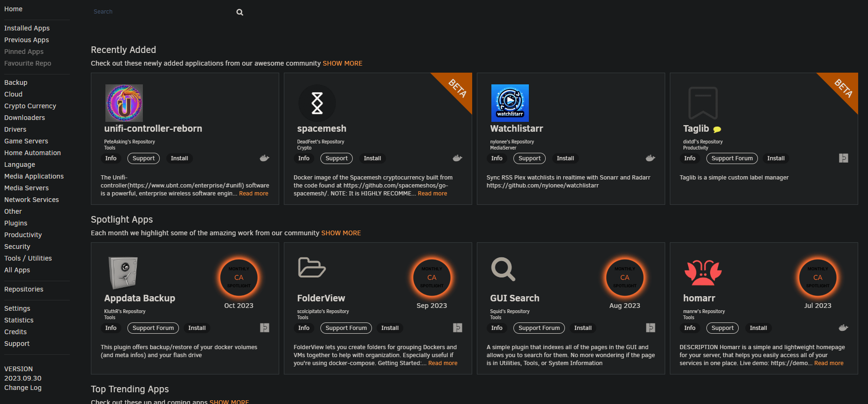Image resolution: width=868 pixels, height=404 pixels.
Task: Expand the FolderView description via Read more
Action: coord(442,363)
